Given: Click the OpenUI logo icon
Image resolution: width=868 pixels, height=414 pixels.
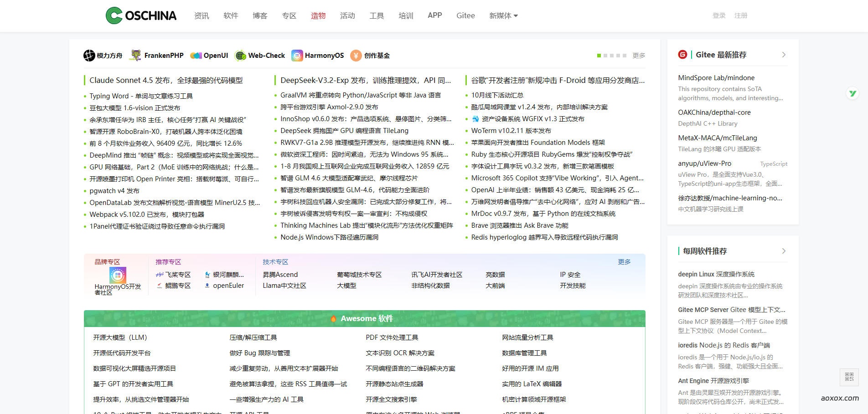Looking at the screenshot, I should (196, 56).
